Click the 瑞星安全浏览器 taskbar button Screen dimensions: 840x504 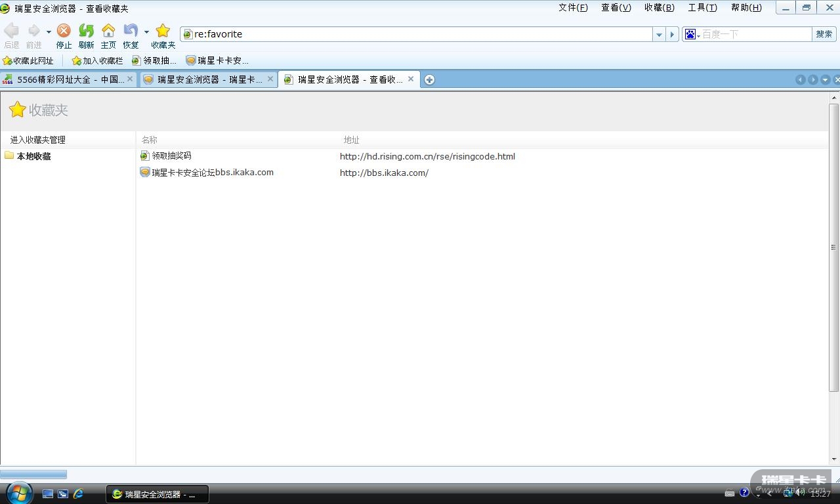coord(157,494)
